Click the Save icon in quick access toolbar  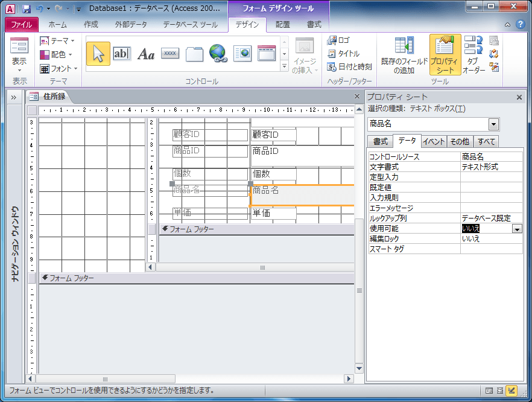pyautogui.click(x=27, y=9)
